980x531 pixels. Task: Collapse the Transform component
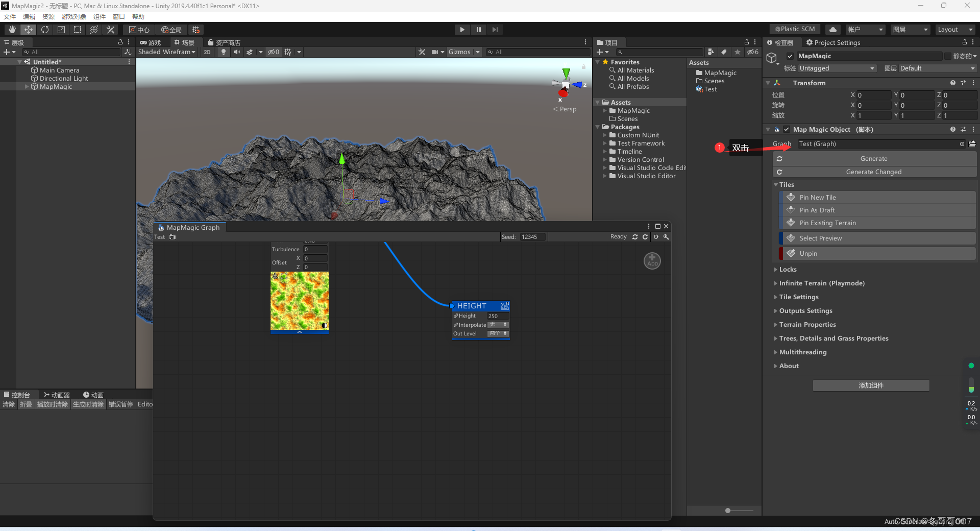[769, 82]
